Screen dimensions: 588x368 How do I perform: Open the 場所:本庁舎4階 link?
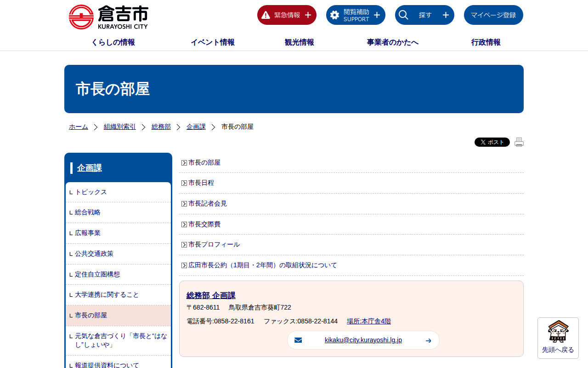tap(369, 321)
